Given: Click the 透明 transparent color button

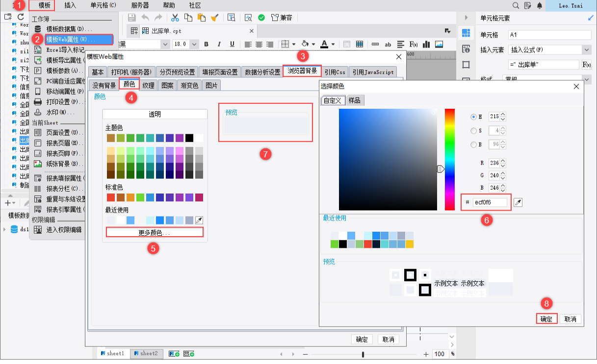Looking at the screenshot, I should (x=155, y=114).
